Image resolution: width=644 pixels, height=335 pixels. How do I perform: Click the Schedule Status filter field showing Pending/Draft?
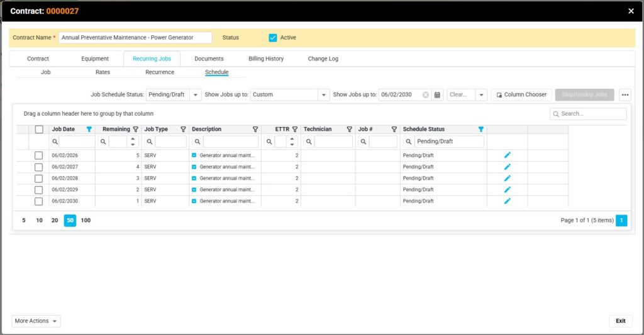pos(449,141)
